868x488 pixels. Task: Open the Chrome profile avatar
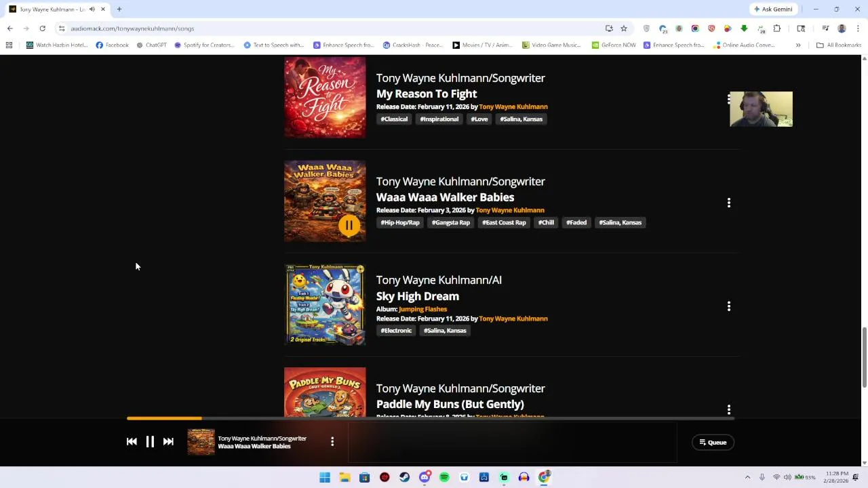842,28
